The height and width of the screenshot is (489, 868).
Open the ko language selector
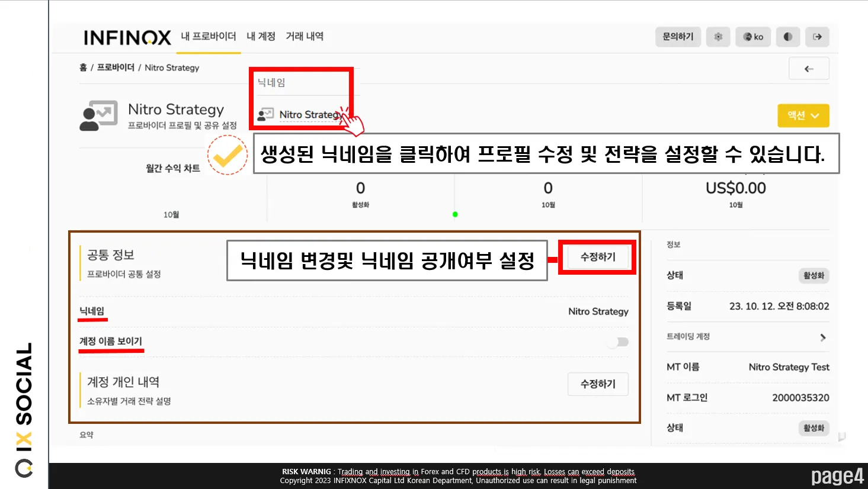[x=753, y=37]
